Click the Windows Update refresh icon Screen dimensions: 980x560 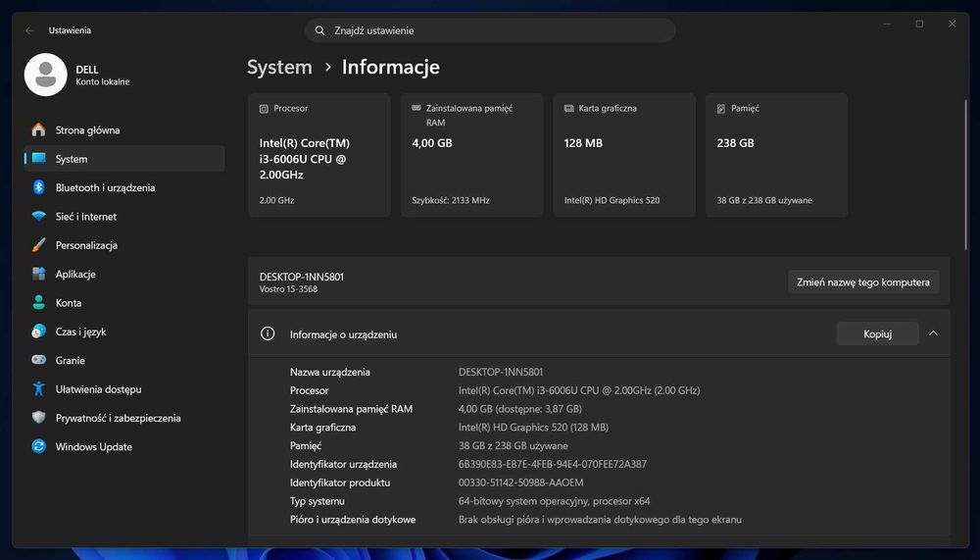[x=39, y=446]
